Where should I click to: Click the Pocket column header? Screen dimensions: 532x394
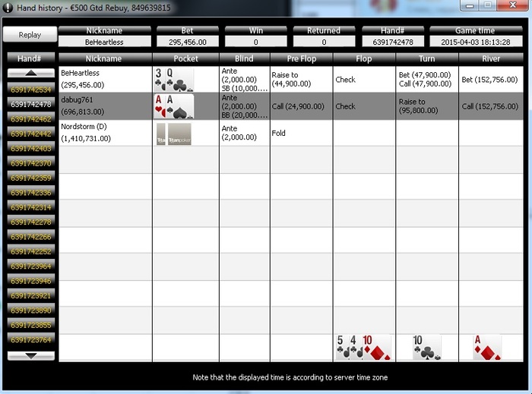click(186, 58)
